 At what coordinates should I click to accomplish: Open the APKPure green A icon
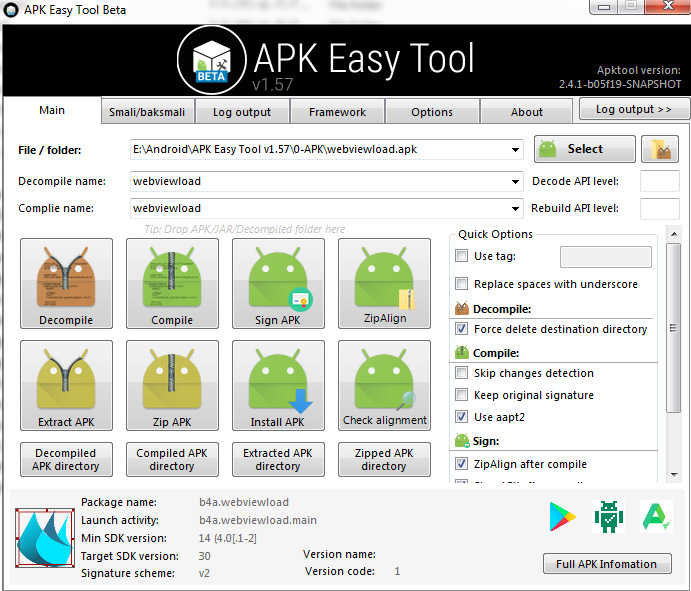coord(656,516)
